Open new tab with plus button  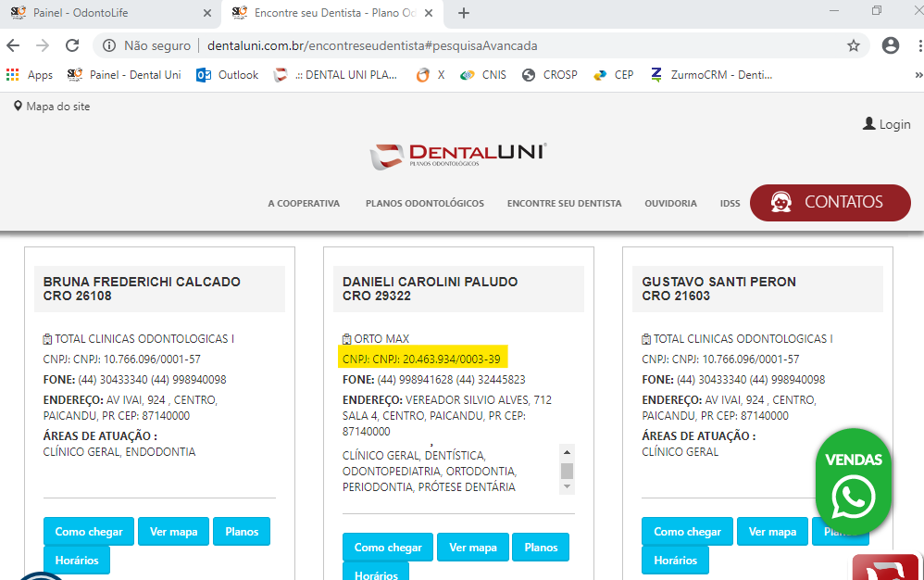point(464,13)
